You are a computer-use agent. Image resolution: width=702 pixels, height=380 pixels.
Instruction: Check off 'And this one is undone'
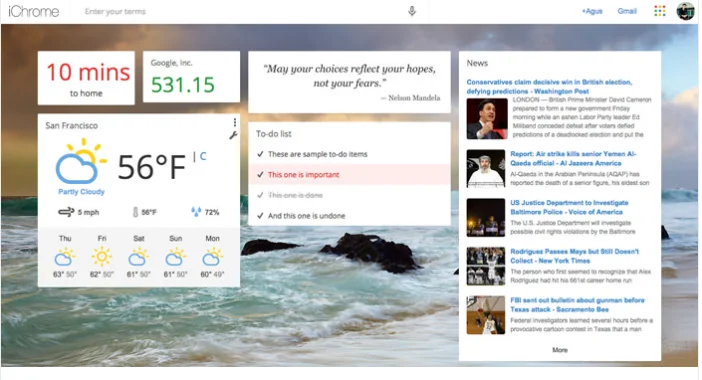260,216
